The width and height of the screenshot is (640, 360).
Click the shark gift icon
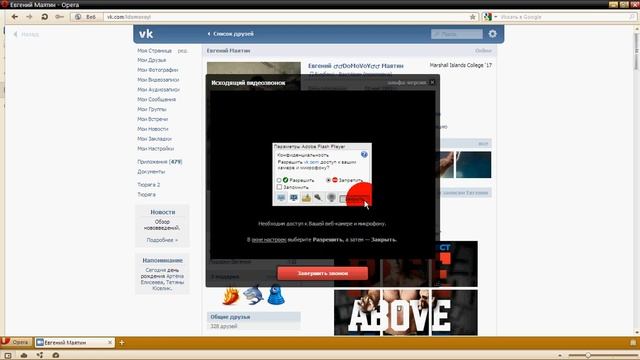click(253, 295)
